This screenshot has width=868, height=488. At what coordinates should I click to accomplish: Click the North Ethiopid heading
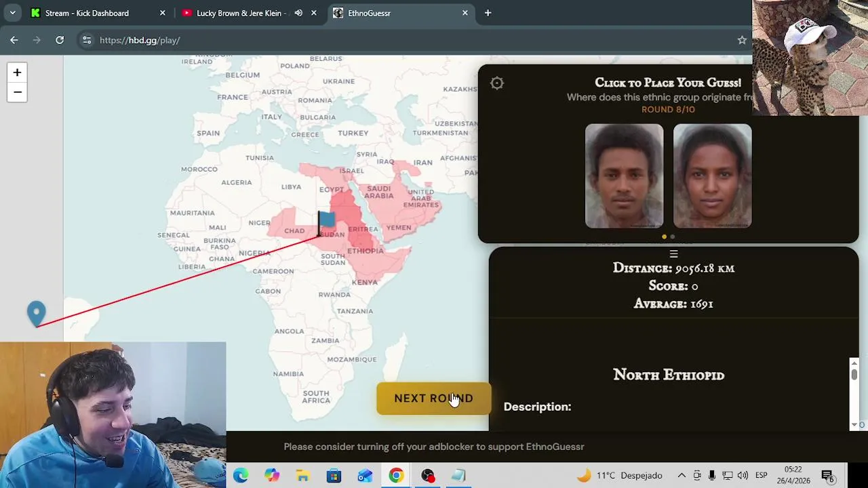[669, 375]
